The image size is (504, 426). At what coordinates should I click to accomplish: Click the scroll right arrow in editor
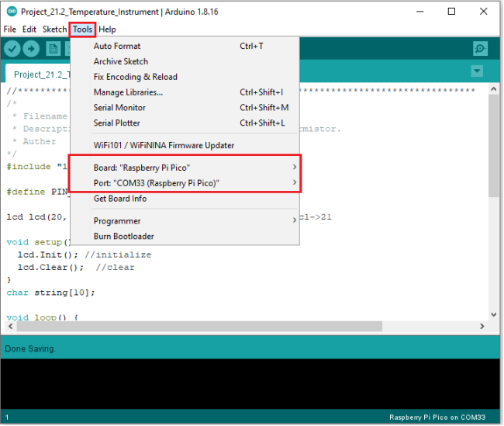pyautogui.click(x=482, y=326)
